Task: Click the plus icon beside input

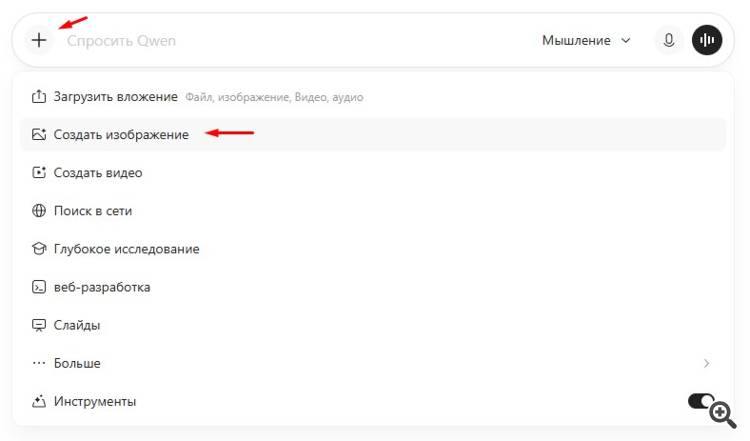Action: 39,40
